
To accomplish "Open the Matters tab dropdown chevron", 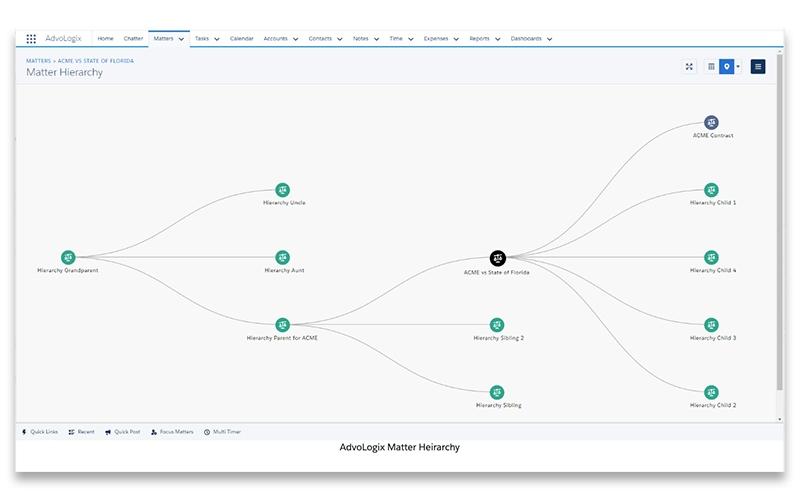I will point(181,39).
